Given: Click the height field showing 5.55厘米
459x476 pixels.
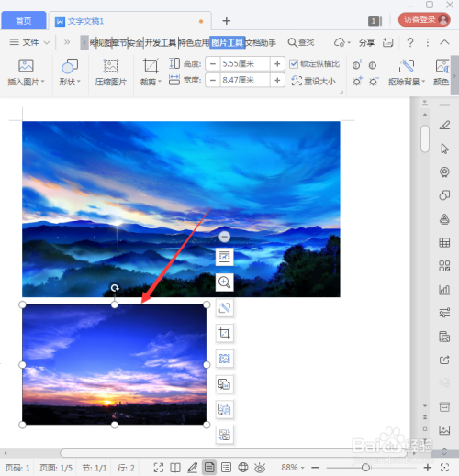Looking at the screenshot, I should click(245, 64).
